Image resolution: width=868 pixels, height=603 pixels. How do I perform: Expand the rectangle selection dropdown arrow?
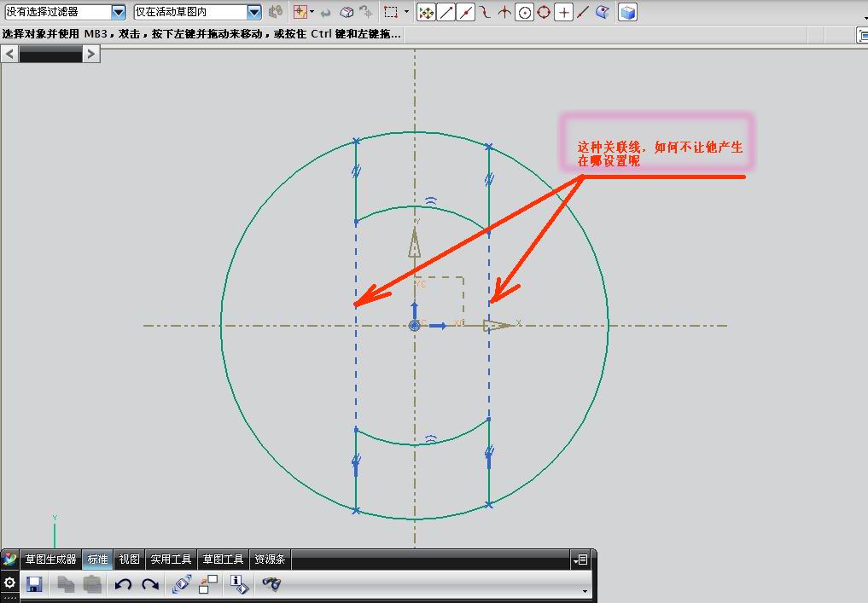point(407,12)
